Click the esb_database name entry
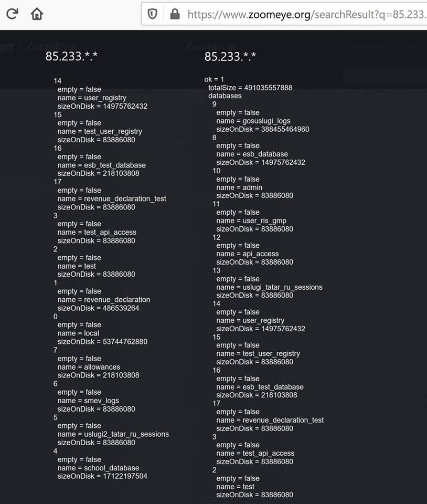This screenshot has height=504, width=427. point(252,154)
